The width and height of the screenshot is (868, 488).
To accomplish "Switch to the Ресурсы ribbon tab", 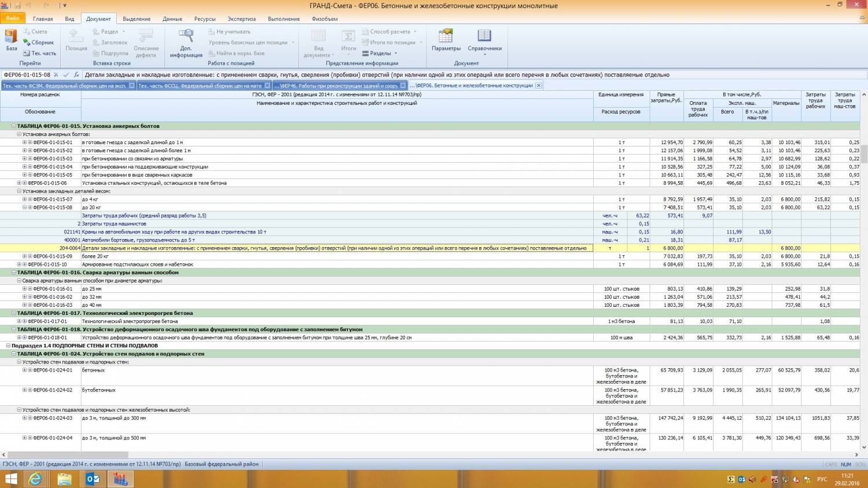I will [x=204, y=19].
